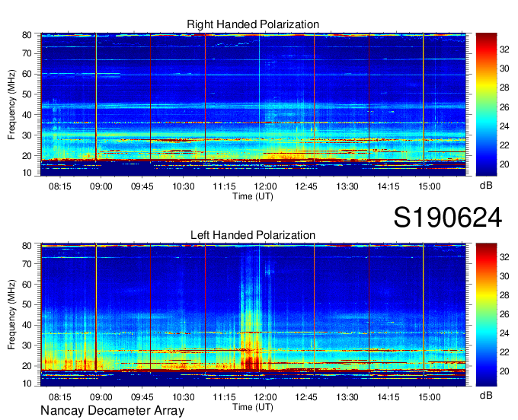This screenshot has width=518, height=420.
Task: Click 24 value on right-handed colorbar
Action: [x=504, y=126]
